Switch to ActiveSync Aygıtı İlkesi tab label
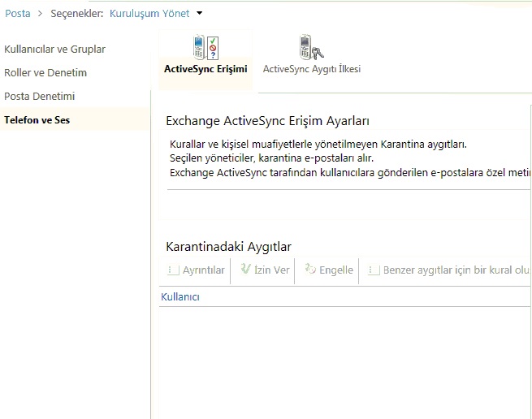The width and height of the screenshot is (532, 419). (312, 69)
